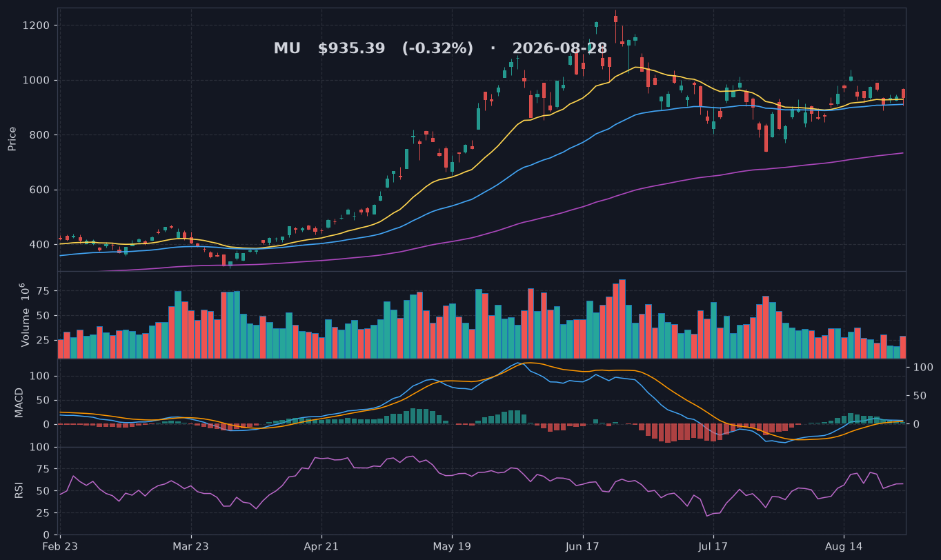Select the 75 tick on the RSI axis
Viewport: 941px width, 560px height.
[x=43, y=469]
